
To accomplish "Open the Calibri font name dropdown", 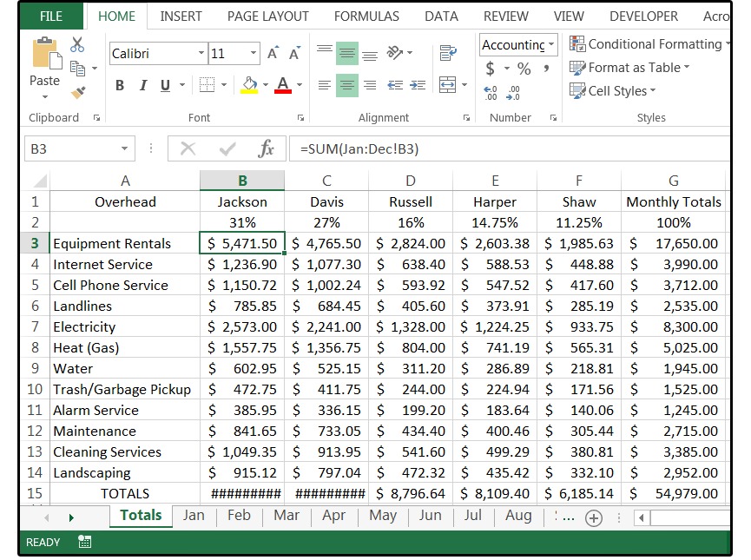I will (x=201, y=53).
